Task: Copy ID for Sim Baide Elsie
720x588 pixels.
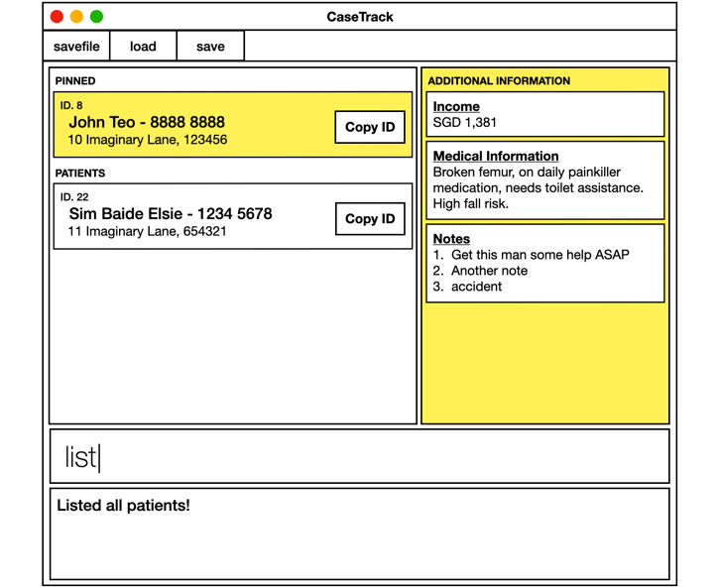Action: (369, 219)
